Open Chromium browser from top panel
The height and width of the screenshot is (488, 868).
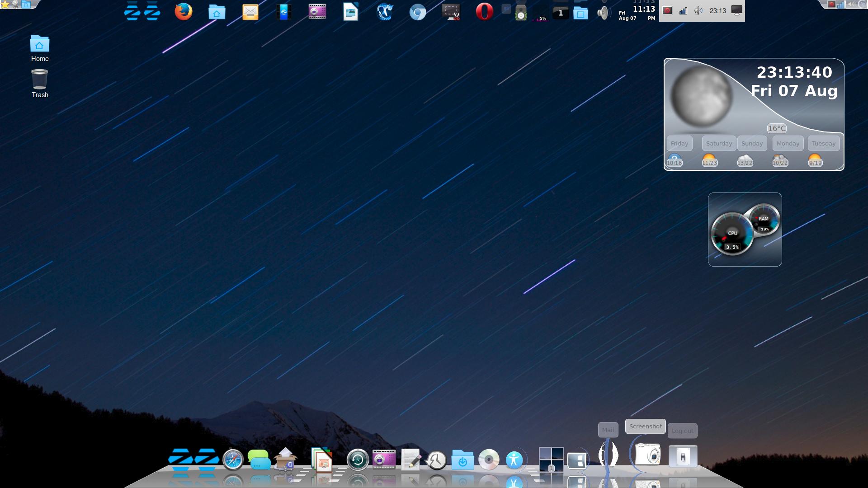pos(417,12)
